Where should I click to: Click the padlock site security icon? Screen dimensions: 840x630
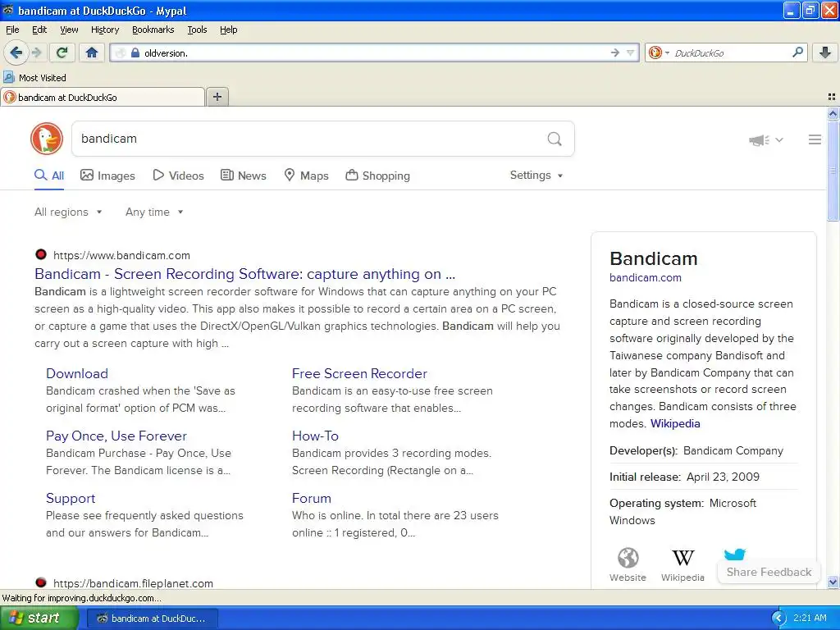click(x=135, y=52)
